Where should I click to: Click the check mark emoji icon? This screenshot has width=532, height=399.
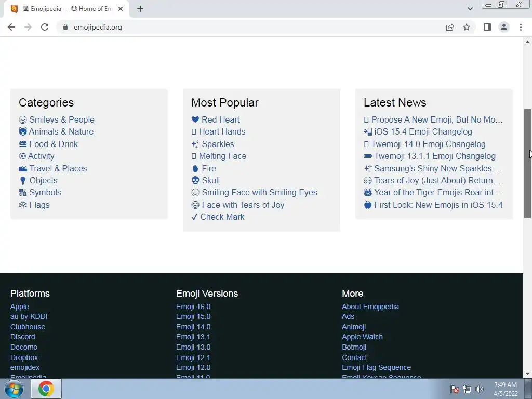tap(194, 217)
